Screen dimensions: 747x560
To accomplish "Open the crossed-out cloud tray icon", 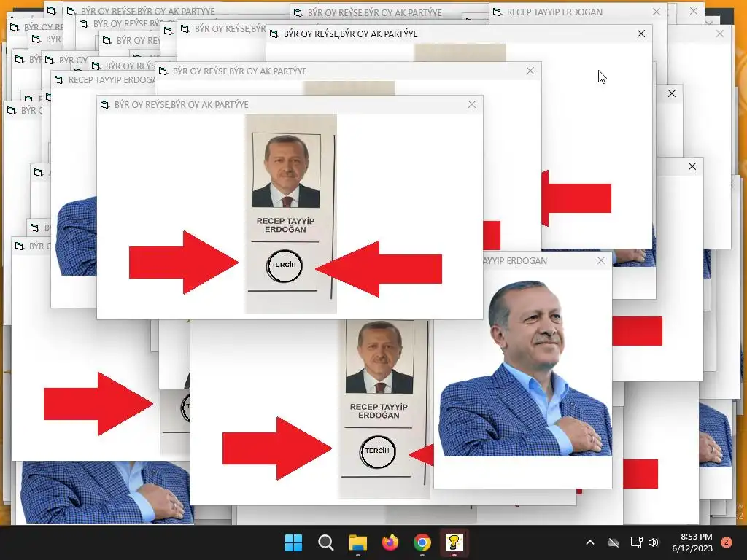I will click(x=614, y=542).
